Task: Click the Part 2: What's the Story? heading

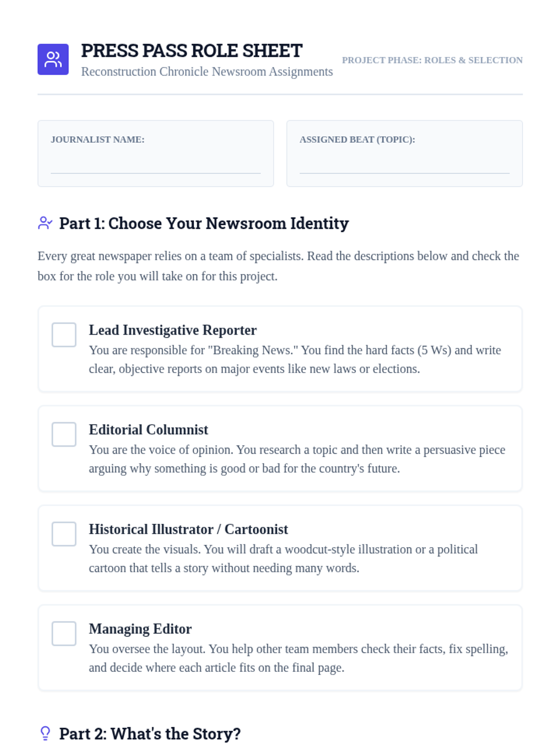Action: (150, 733)
